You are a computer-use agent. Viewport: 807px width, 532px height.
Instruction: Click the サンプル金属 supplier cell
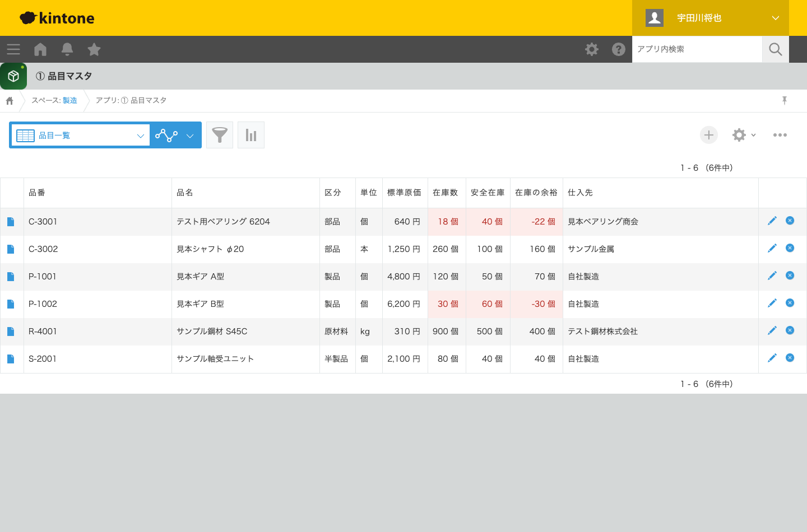pyautogui.click(x=661, y=249)
